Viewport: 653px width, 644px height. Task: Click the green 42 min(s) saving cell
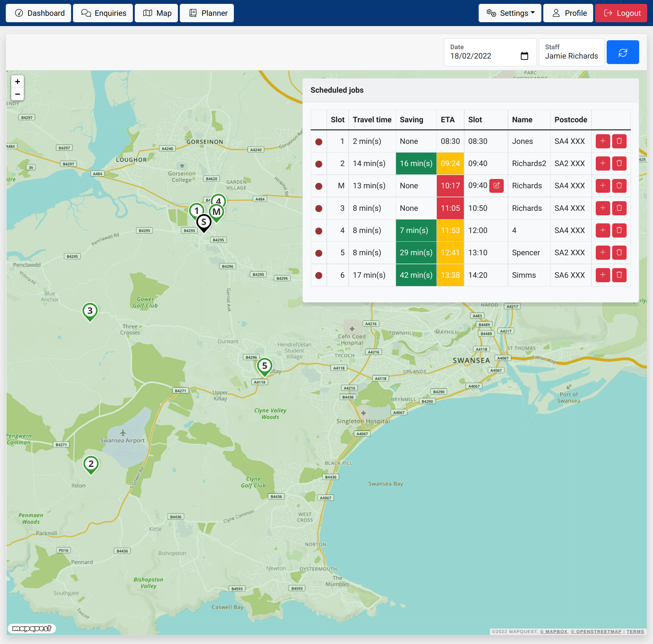pos(416,275)
